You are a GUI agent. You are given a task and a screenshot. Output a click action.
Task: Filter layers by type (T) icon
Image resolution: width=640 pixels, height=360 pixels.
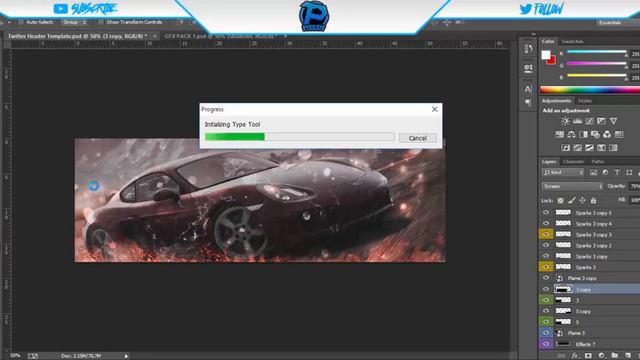click(617, 173)
